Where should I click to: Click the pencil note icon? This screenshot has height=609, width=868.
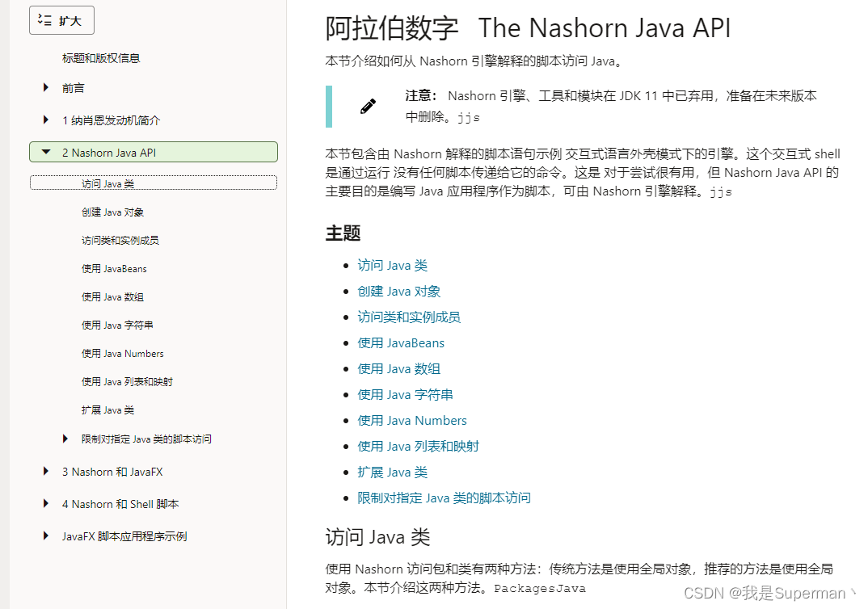click(x=368, y=106)
